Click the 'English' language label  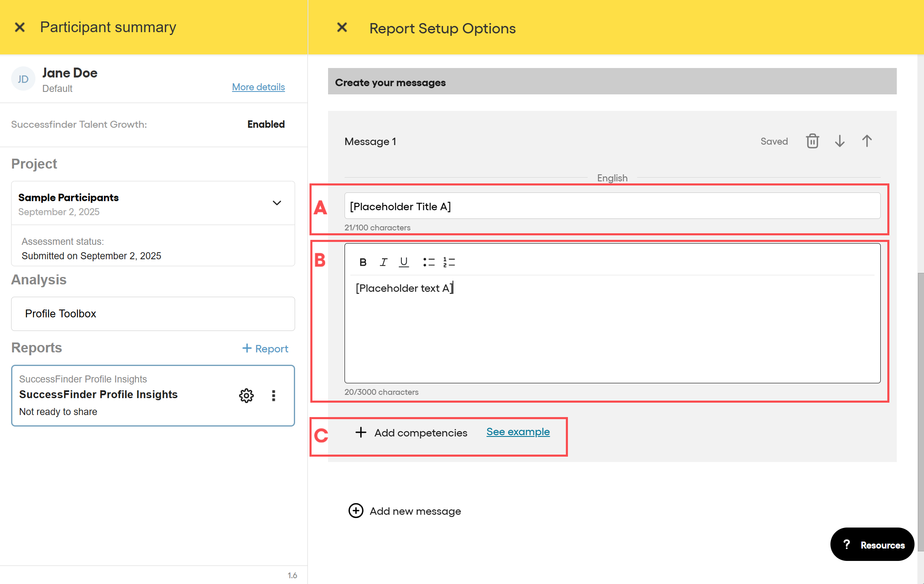(612, 178)
